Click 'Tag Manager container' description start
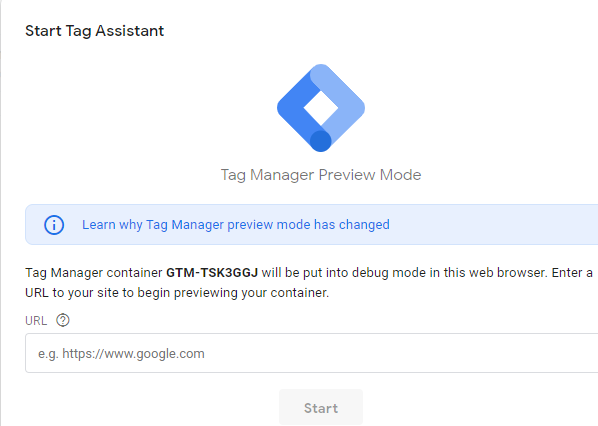This screenshot has width=598, height=426. click(x=94, y=273)
